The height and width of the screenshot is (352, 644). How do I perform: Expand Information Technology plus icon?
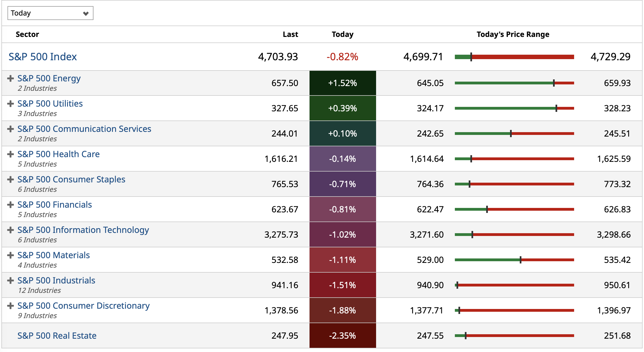tap(11, 230)
